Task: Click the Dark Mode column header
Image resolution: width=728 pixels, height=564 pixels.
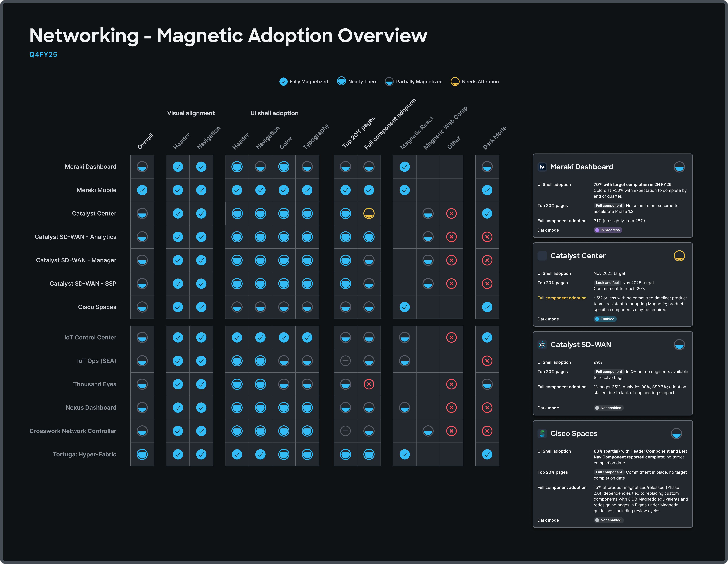Action: coord(495,138)
